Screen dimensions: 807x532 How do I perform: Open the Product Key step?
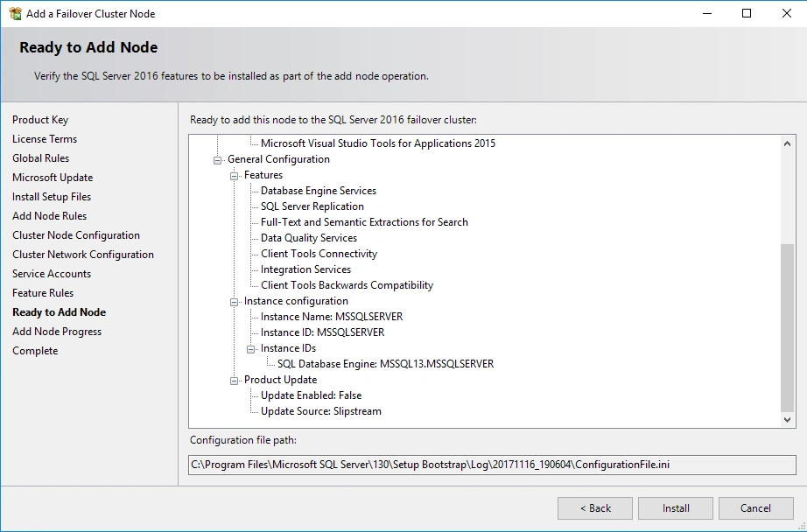40,120
